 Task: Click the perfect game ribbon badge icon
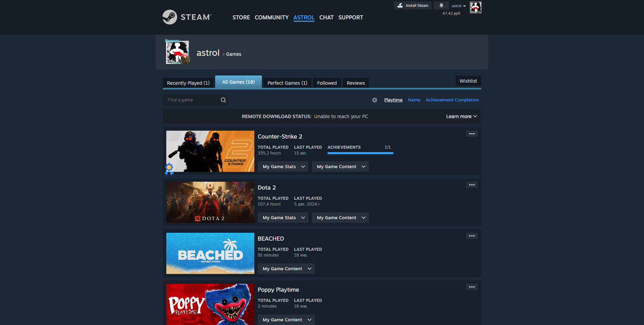click(x=169, y=169)
